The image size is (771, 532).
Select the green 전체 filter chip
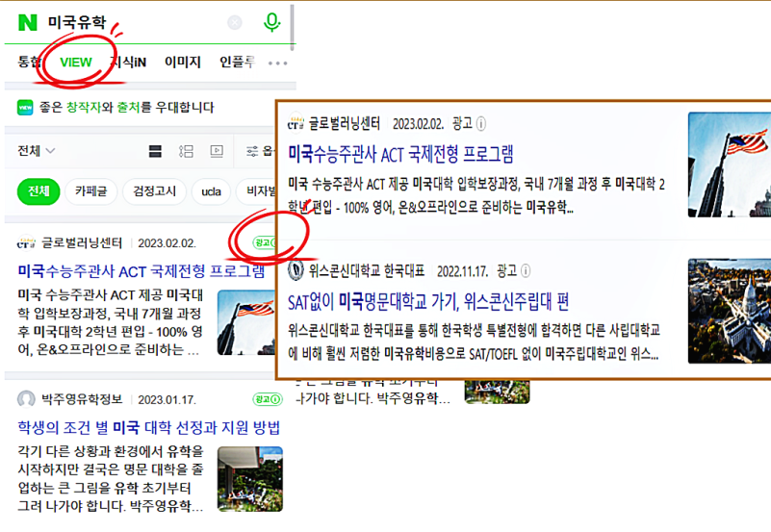(39, 191)
